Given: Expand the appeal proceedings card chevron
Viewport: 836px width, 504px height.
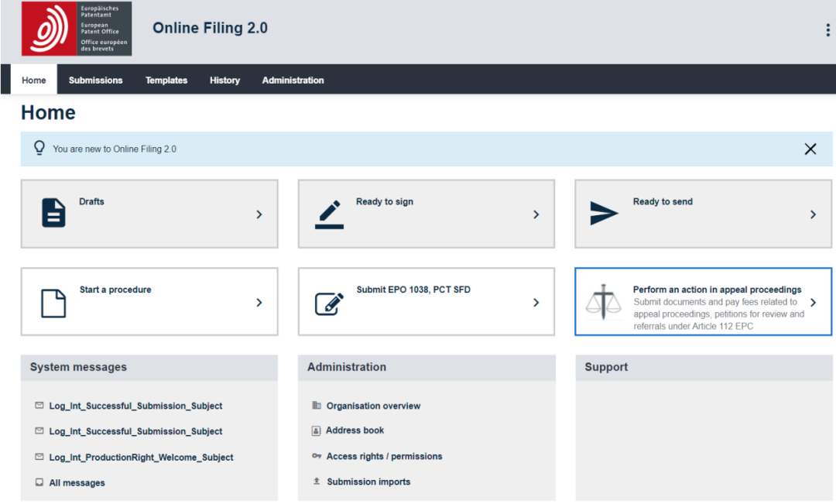Looking at the screenshot, I should (x=813, y=303).
